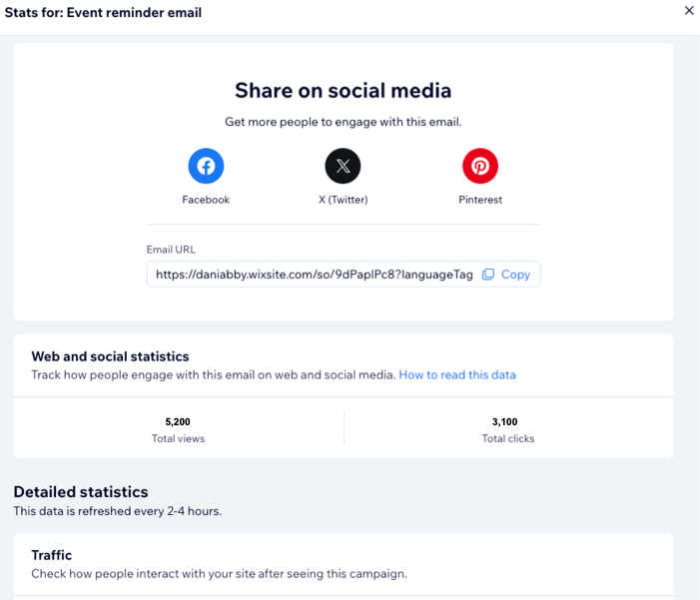Screen dimensions: 700x600
Task: Click the "Pinterest" text label
Action: coord(480,200)
